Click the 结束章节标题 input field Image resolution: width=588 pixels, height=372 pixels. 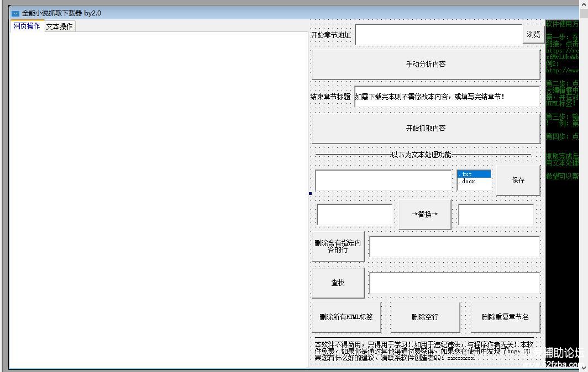coord(447,97)
